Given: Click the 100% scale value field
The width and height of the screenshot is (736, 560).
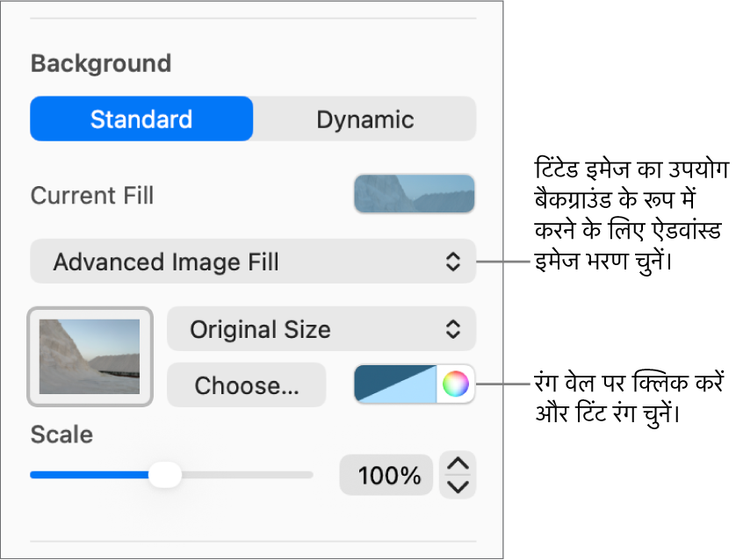Looking at the screenshot, I should [x=386, y=476].
